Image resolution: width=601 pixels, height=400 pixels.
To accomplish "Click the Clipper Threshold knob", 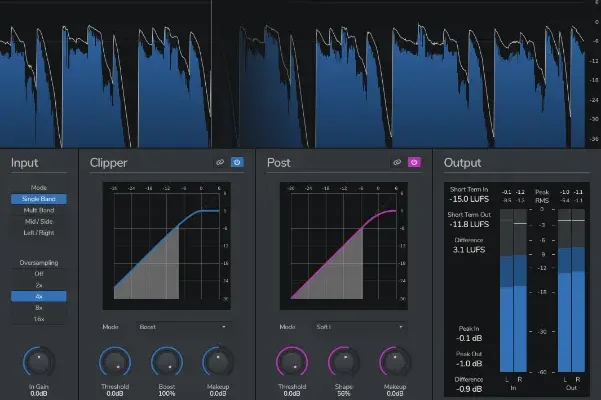I will [x=115, y=361].
